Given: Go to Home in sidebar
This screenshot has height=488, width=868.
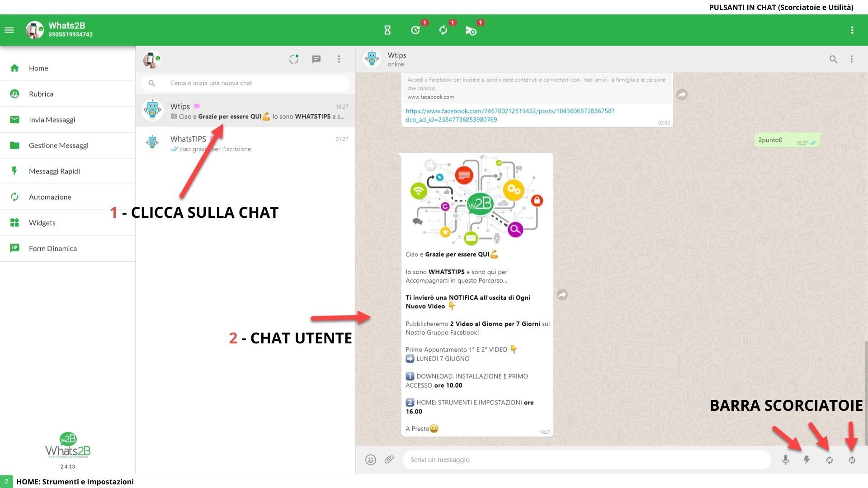Looking at the screenshot, I should pos(68,68).
